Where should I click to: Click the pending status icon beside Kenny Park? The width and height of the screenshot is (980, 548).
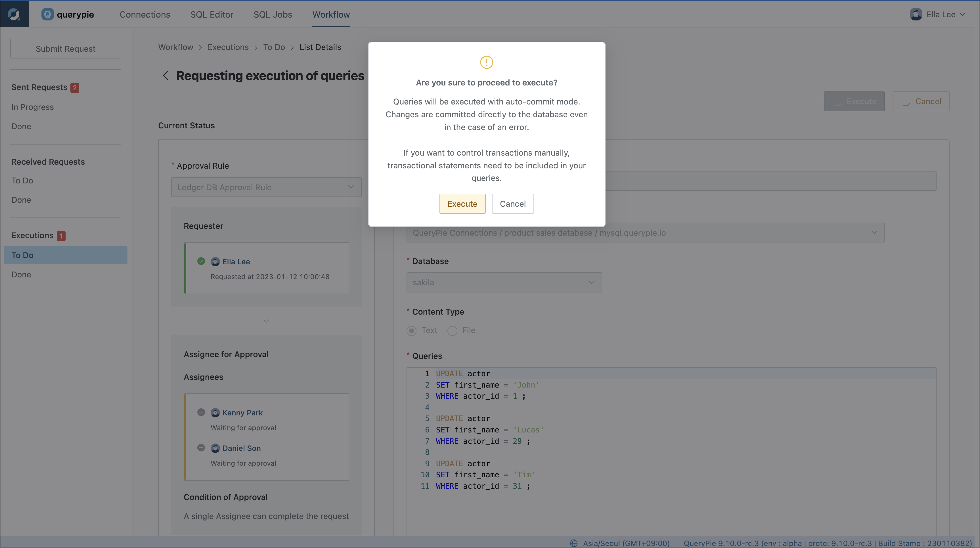(x=201, y=412)
